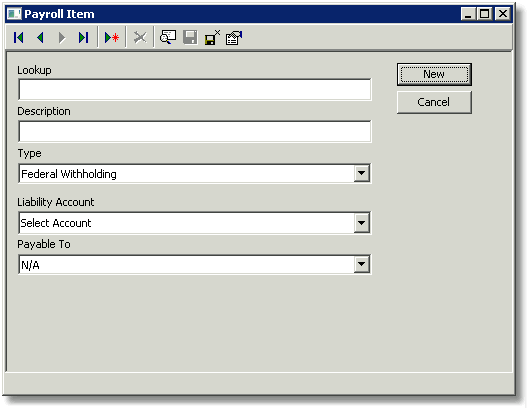
Task: Go to previous record arrow
Action: point(40,37)
